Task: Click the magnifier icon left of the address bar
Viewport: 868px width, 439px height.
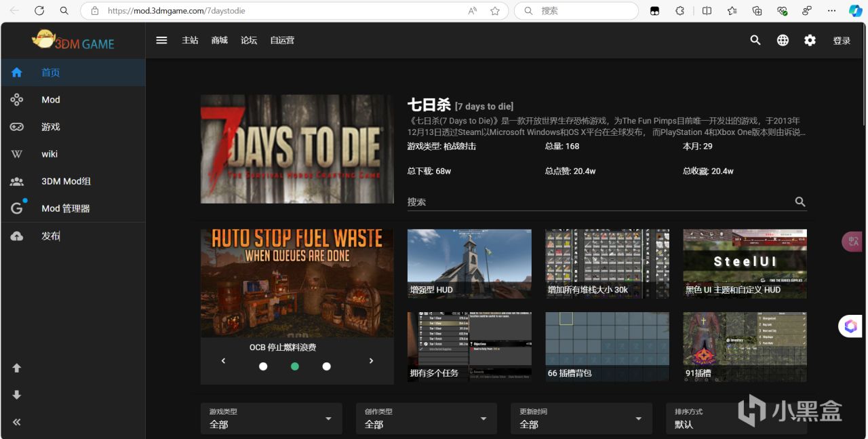Action: tap(64, 11)
